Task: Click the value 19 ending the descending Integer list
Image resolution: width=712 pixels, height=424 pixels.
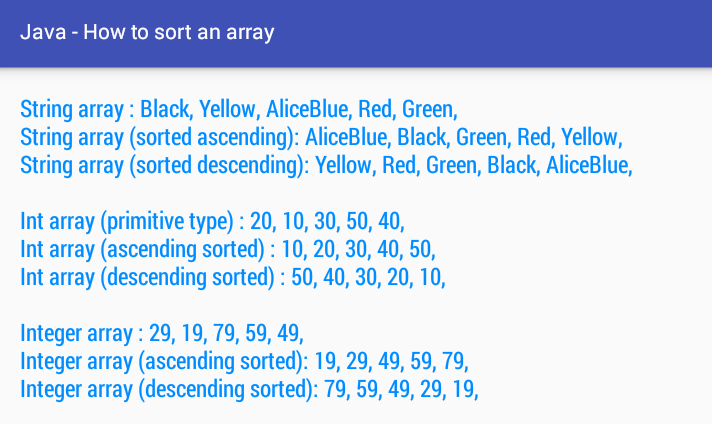Action: (x=463, y=389)
